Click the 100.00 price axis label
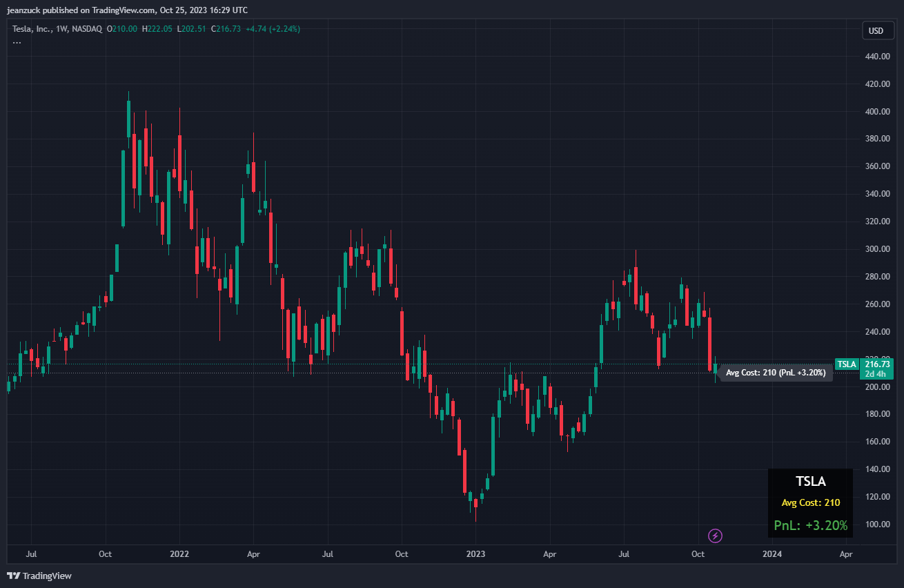 point(877,525)
